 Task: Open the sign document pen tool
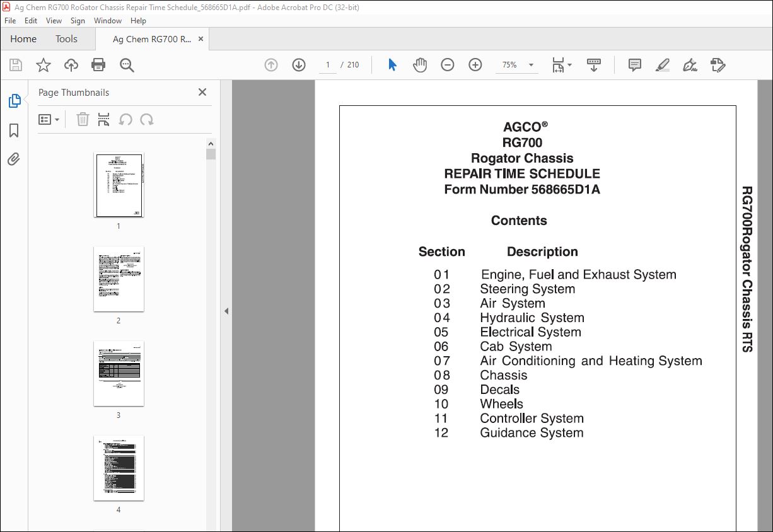pos(690,65)
